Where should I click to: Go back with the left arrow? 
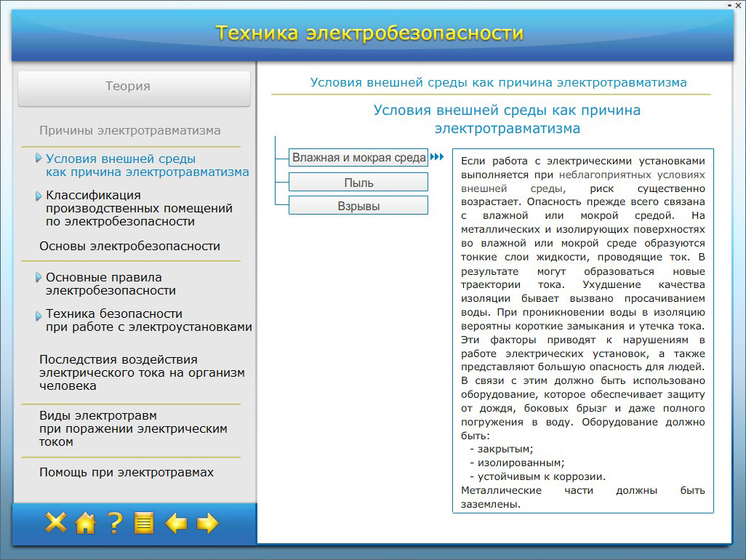coord(176,523)
